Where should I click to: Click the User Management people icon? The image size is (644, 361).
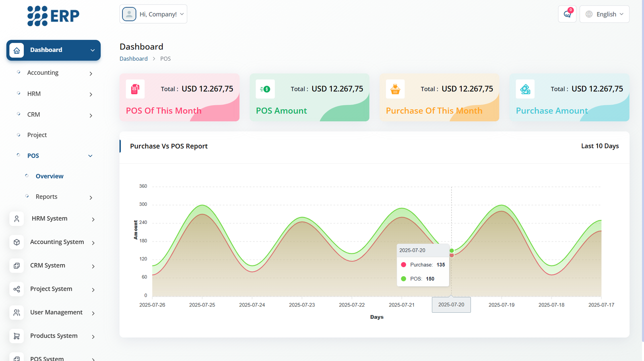(x=17, y=313)
